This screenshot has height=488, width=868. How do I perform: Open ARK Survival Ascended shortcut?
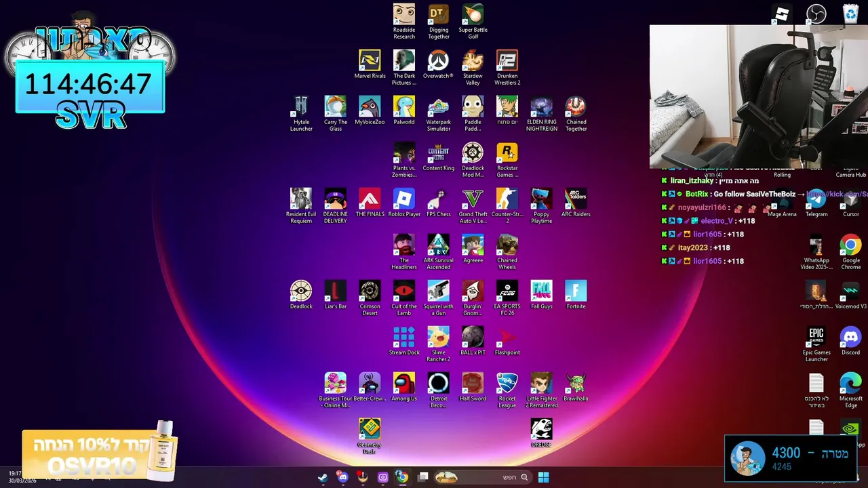click(x=439, y=251)
